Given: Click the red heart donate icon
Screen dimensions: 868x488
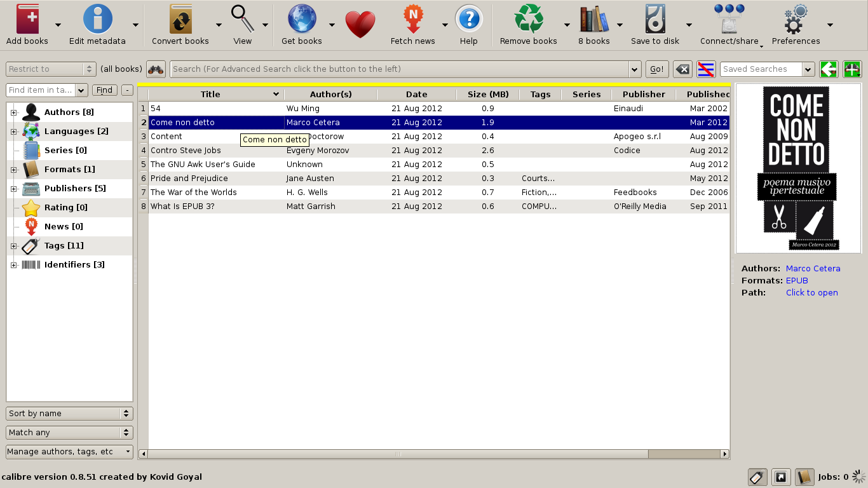Looking at the screenshot, I should [360, 25].
